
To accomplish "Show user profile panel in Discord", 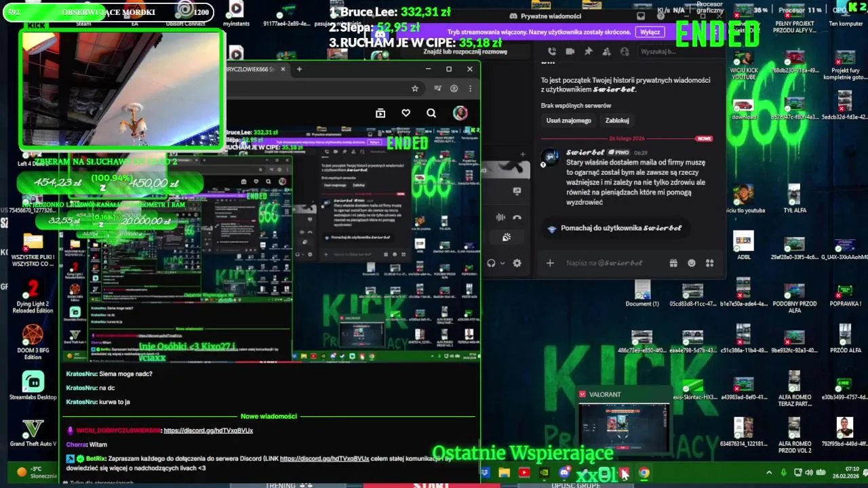I will click(x=625, y=52).
